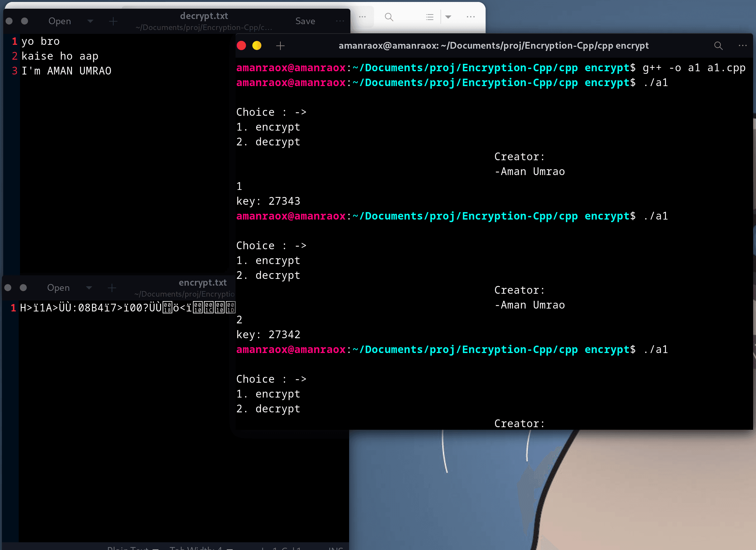756x550 pixels.
Task: Click the encrypted text line in encrypt.txt
Action: 127,308
